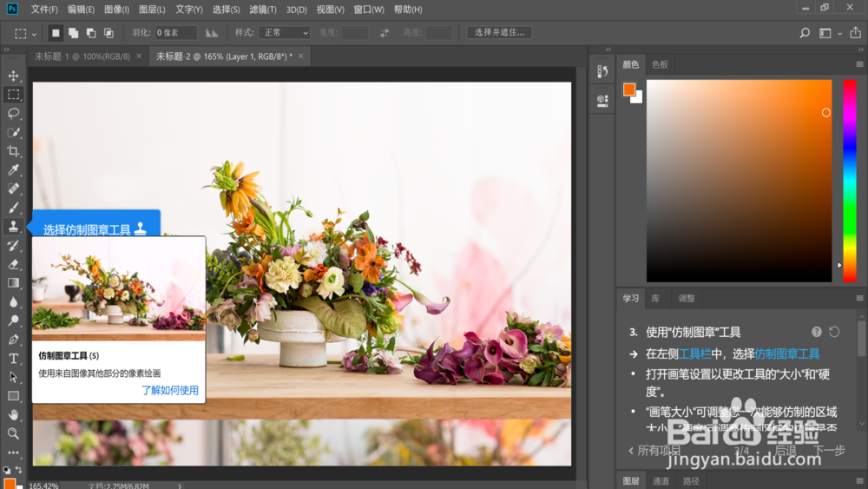
Task: Open status bar info arrow
Action: click(x=180, y=486)
